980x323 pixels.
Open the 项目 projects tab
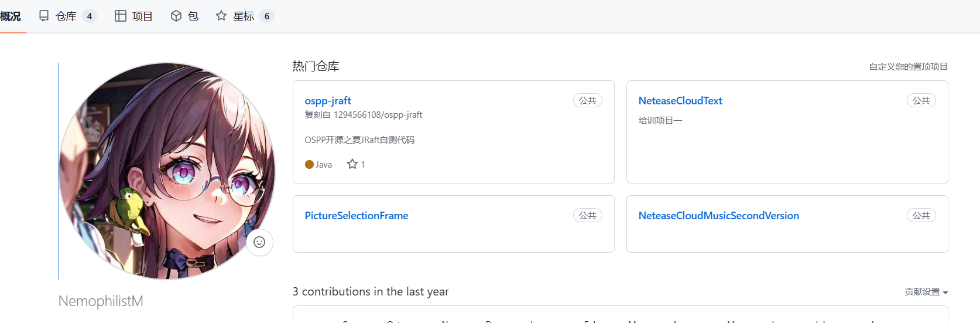(142, 16)
